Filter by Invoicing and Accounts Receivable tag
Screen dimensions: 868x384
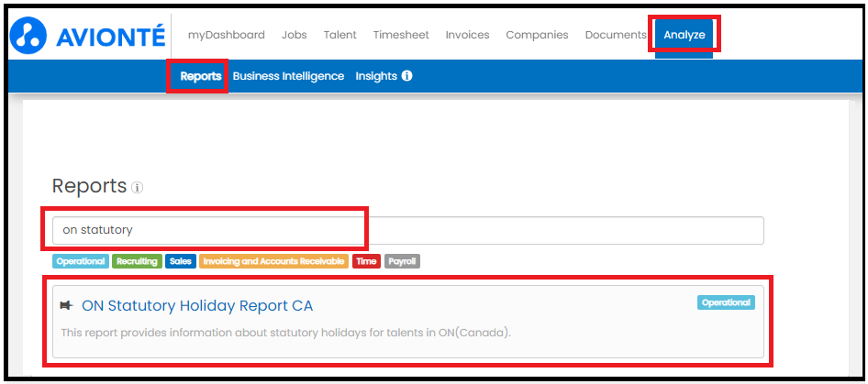pos(273,261)
